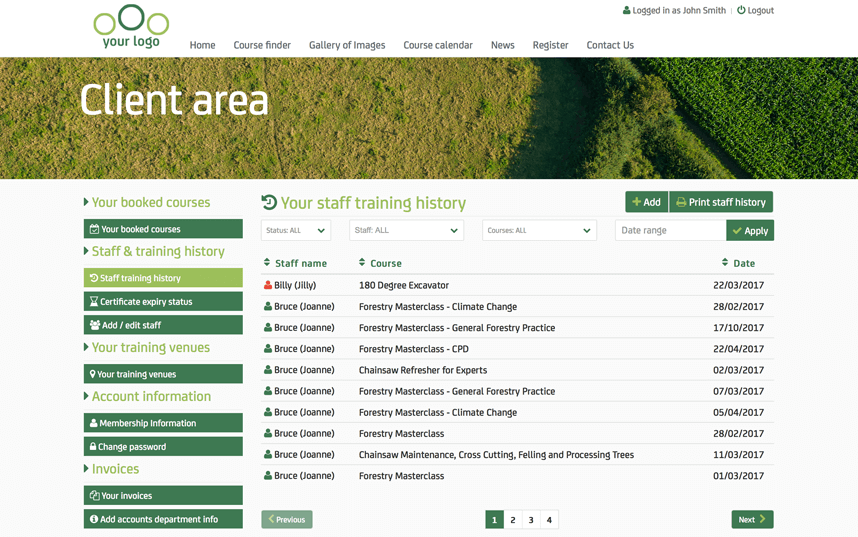Expand the Courses: ALL dropdown

coord(539,231)
